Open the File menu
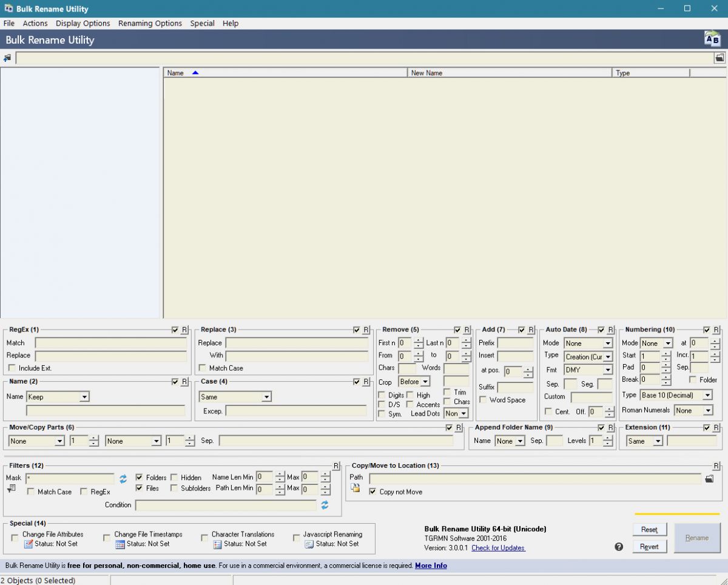Screen dimensions: 728x585 (x=9, y=23)
